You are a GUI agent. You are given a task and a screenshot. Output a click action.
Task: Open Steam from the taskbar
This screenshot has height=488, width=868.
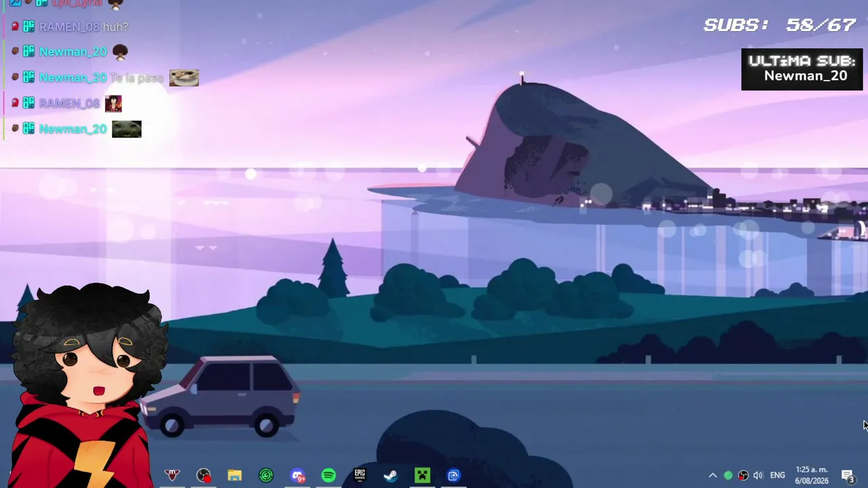391,475
